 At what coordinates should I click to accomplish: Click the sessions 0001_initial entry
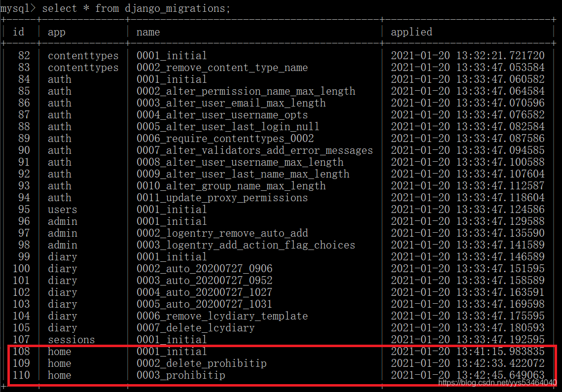172,339
